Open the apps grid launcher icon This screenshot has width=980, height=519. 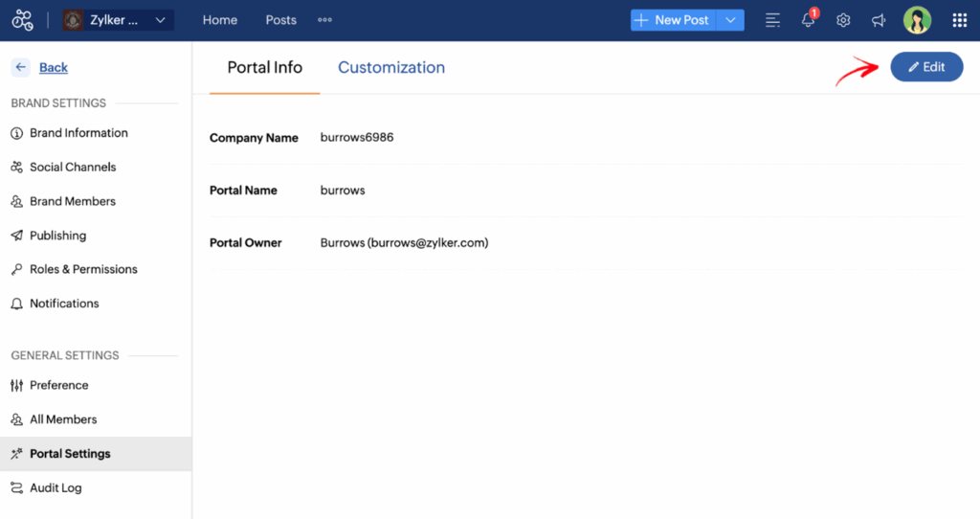pyautogui.click(x=959, y=20)
